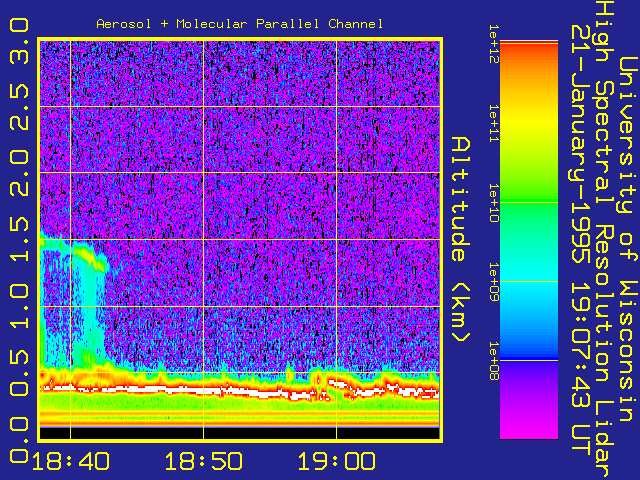Pick the yellow band of the colorbar
Image resolution: width=640 pixels, height=480 pixels.
529,122
